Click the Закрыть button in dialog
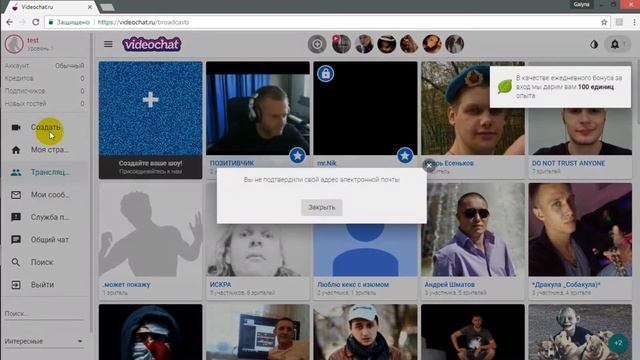Image resolution: width=640 pixels, height=360 pixels. point(322,207)
